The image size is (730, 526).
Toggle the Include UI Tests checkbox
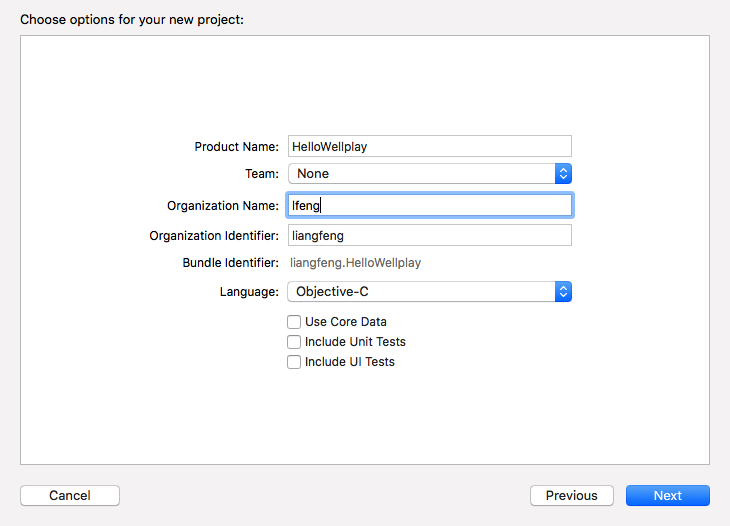(294, 362)
